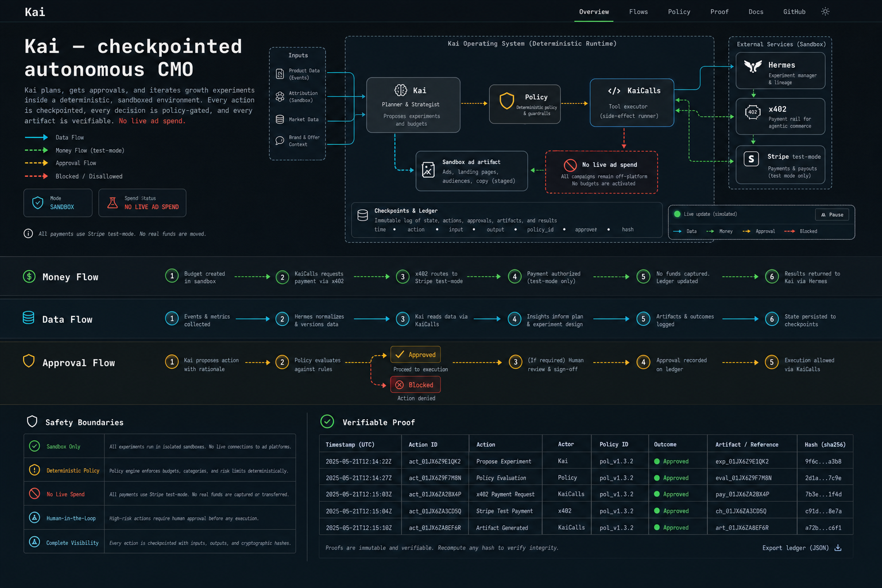This screenshot has width=882, height=588.
Task: Click the Blocked badge in Approval Flow
Action: (x=416, y=385)
